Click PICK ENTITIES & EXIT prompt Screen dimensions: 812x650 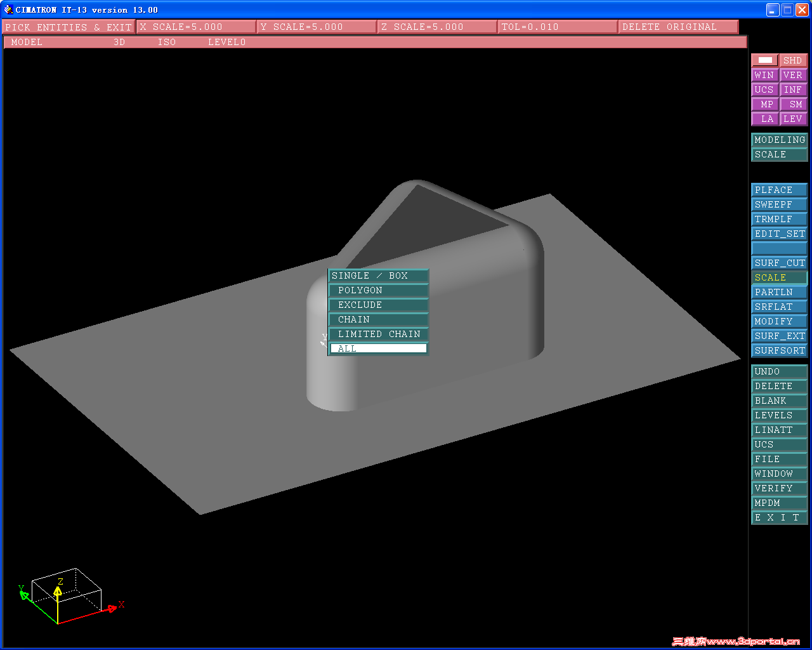click(69, 27)
